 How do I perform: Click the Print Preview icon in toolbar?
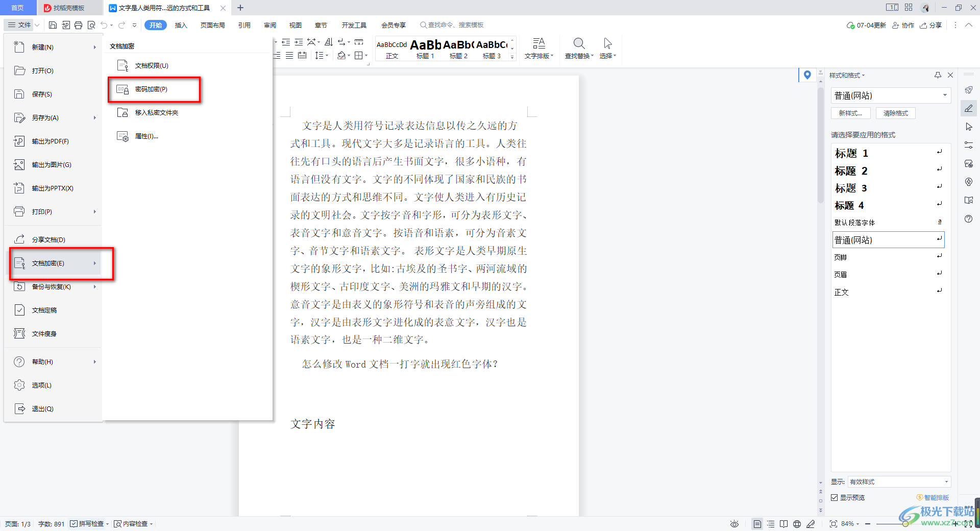[x=91, y=25]
